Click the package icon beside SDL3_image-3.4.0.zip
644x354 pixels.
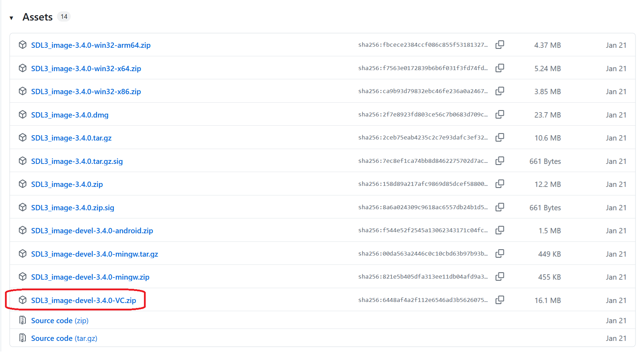coord(22,184)
